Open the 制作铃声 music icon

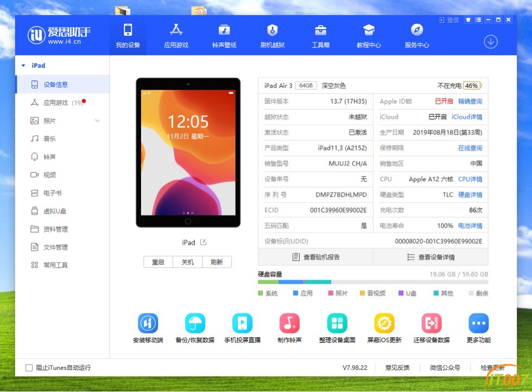click(289, 323)
